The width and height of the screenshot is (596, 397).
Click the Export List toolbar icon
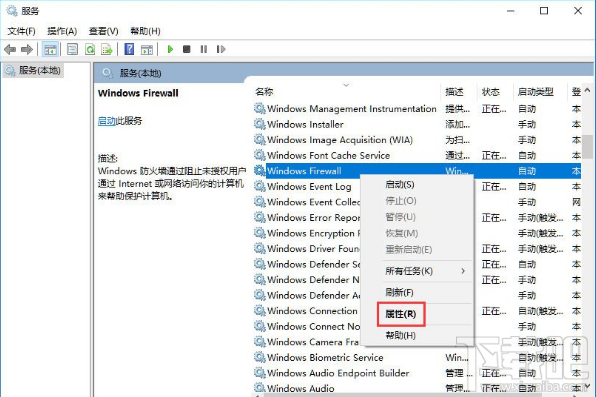coord(107,49)
